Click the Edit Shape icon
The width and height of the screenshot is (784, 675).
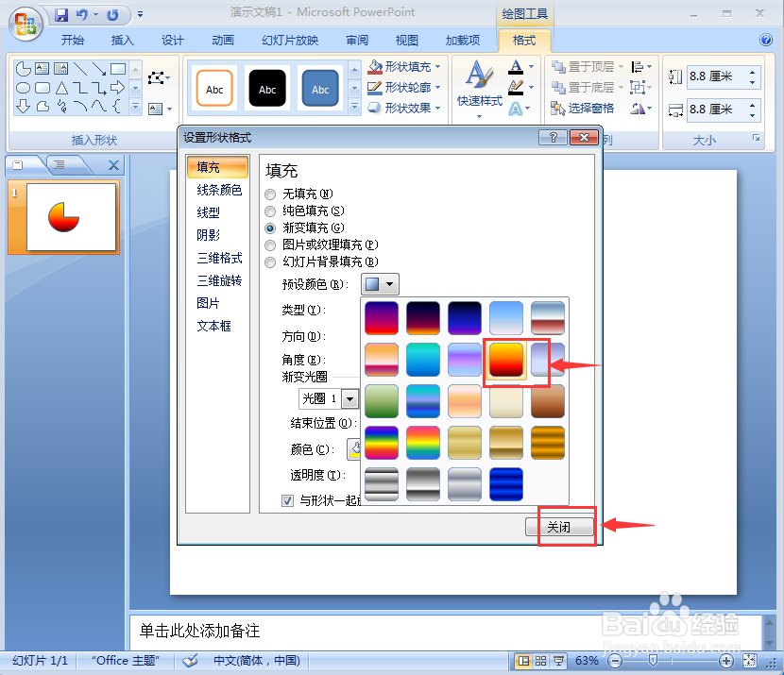pos(157,78)
